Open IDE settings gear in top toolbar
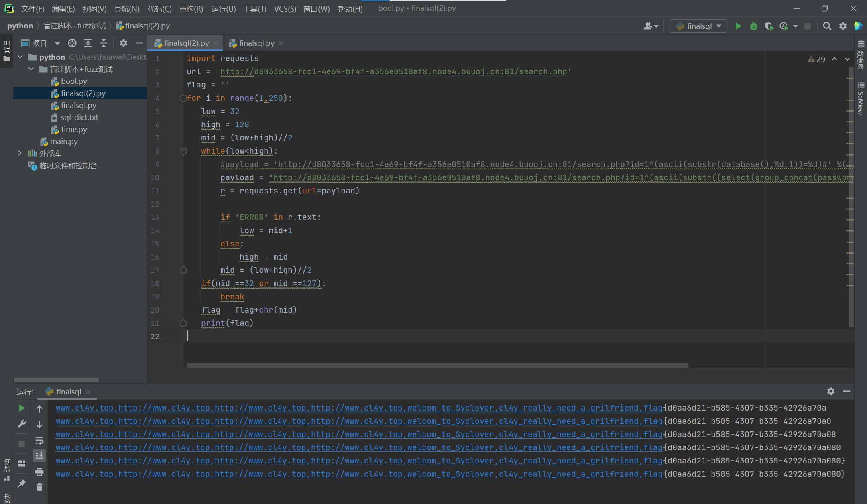This screenshot has height=504, width=867. [x=843, y=26]
